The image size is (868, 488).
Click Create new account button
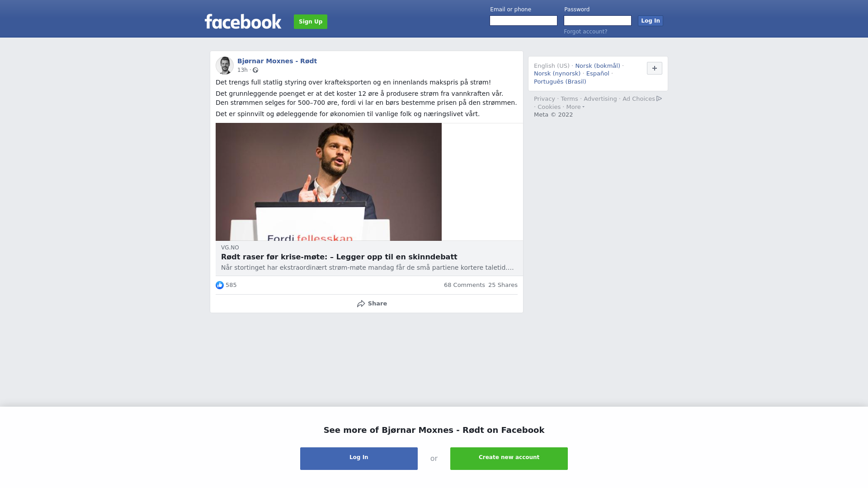509,459
